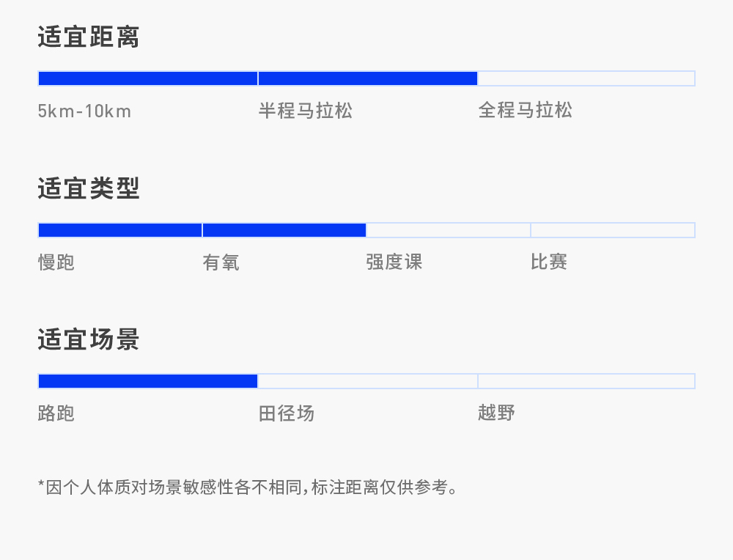Click the filled bar segment above 半程马拉松
Viewport: 733px width, 560px height.
pyautogui.click(x=368, y=78)
